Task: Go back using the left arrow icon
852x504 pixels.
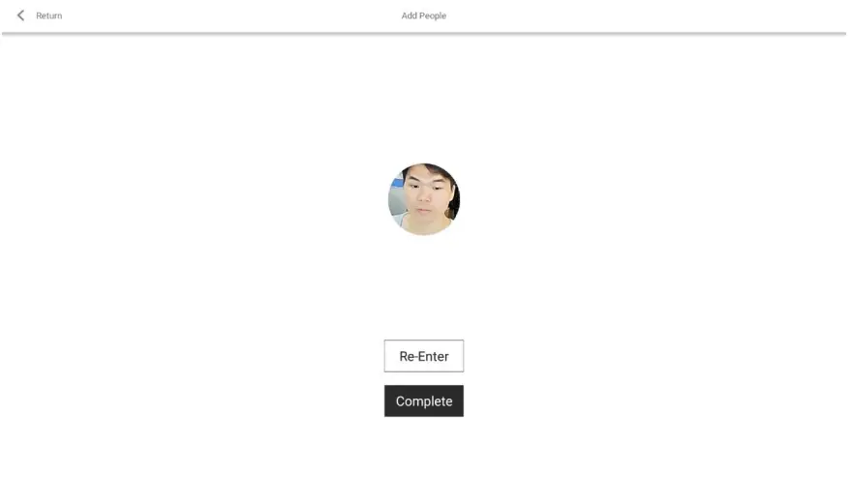Action: [20, 15]
